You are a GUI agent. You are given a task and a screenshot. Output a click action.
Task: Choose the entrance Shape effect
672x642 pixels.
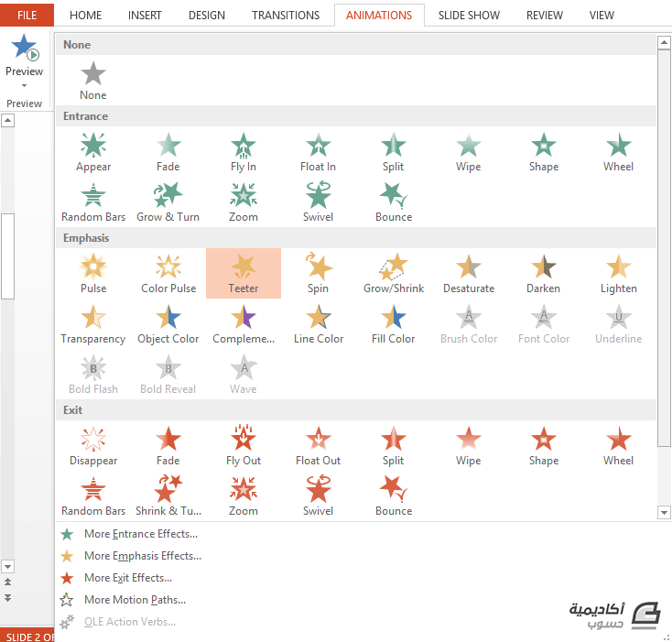tap(544, 152)
